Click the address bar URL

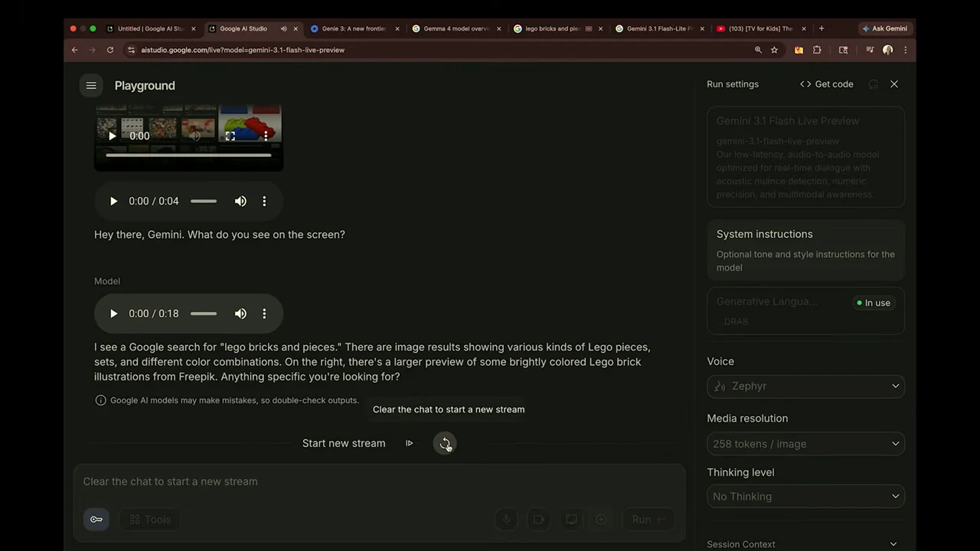pos(243,50)
